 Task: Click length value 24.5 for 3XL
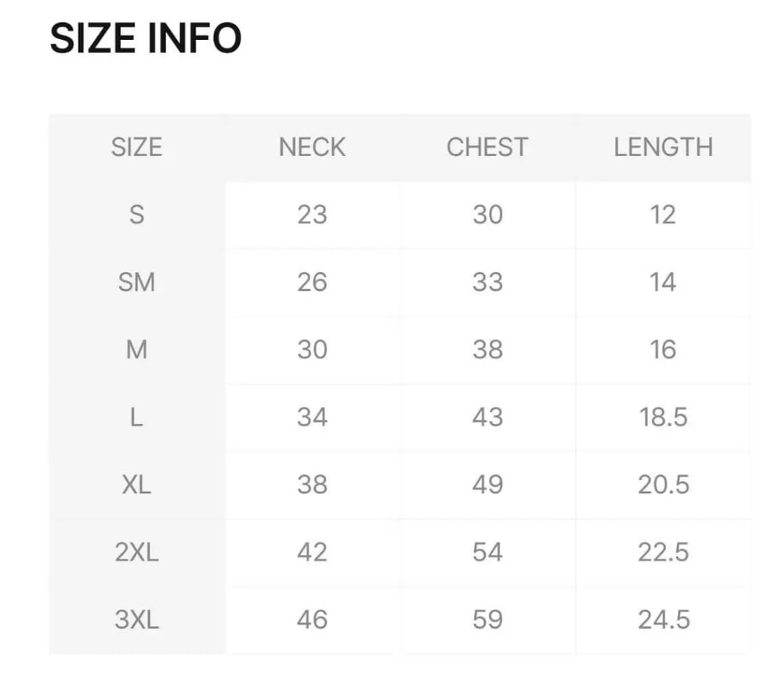pos(664,620)
